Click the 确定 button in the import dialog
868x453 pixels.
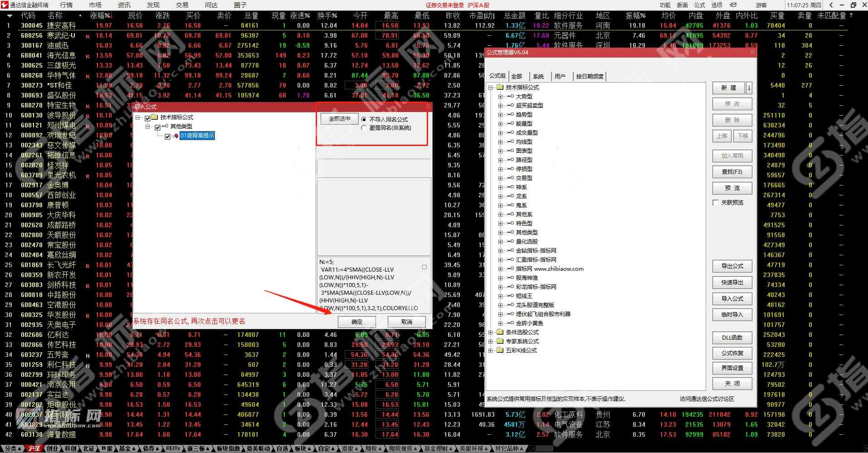[x=357, y=321]
